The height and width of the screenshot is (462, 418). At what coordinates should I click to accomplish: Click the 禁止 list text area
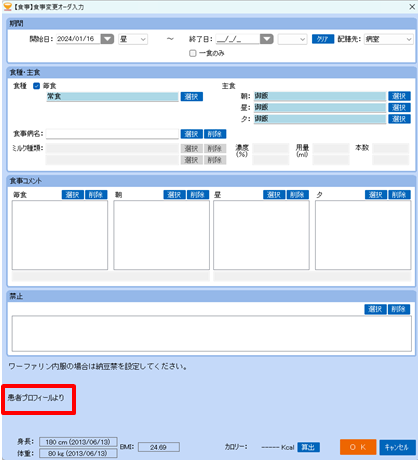pos(212,334)
